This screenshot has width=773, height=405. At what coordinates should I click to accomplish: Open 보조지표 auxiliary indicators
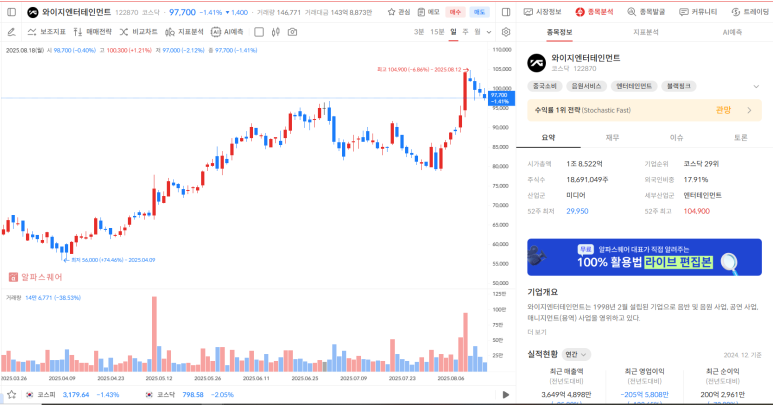pyautogui.click(x=46, y=32)
